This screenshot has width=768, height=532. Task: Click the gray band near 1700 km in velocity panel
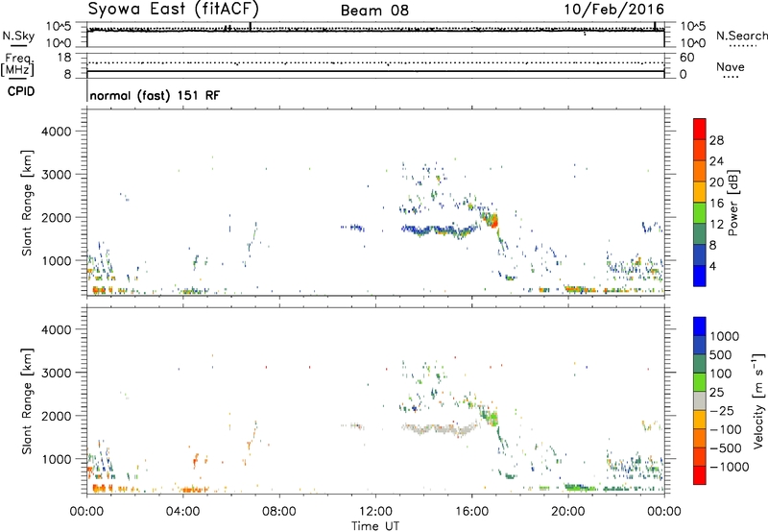tap(440, 429)
